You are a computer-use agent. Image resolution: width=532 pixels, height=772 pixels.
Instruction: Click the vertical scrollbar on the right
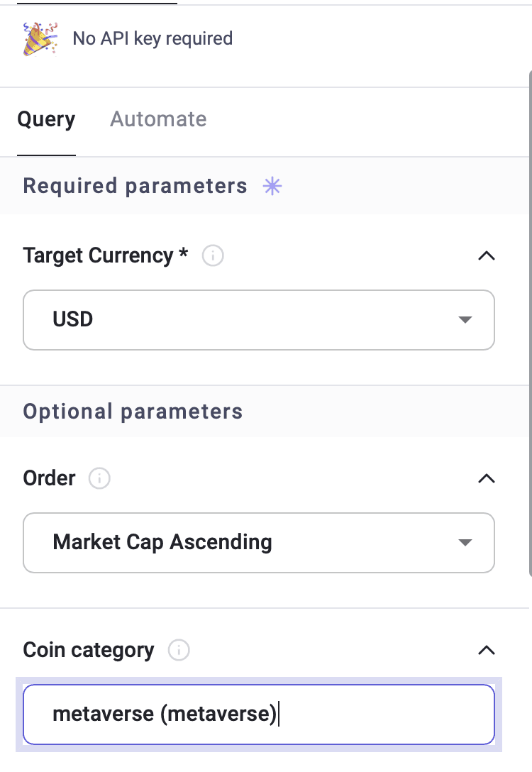(x=528, y=319)
